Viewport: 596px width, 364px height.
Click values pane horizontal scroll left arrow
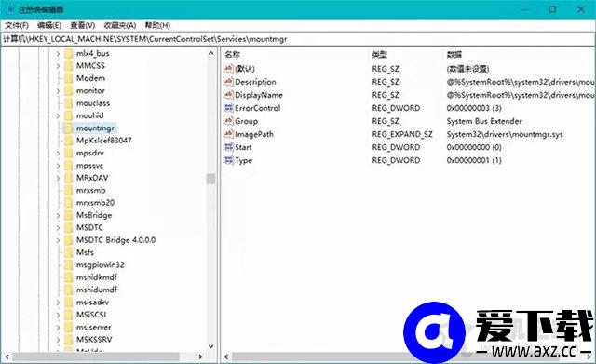tap(226, 357)
